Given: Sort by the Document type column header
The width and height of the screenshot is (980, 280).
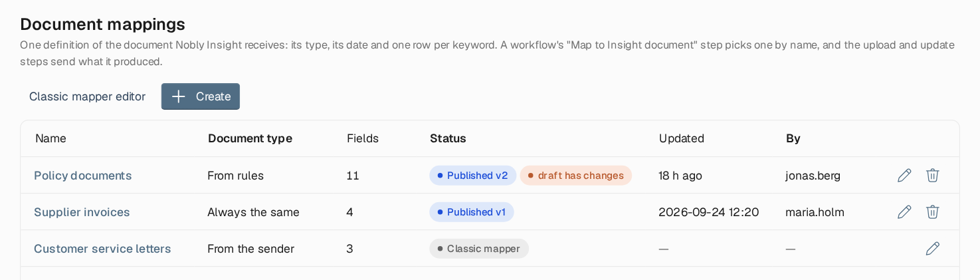Looking at the screenshot, I should (250, 138).
